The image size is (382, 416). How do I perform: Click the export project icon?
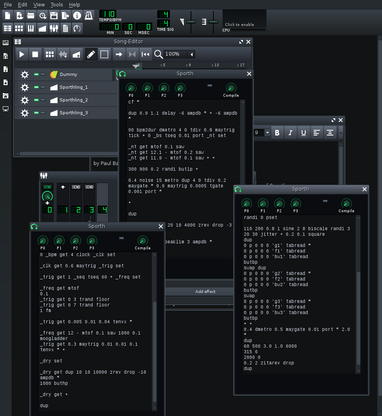[x=65, y=16]
